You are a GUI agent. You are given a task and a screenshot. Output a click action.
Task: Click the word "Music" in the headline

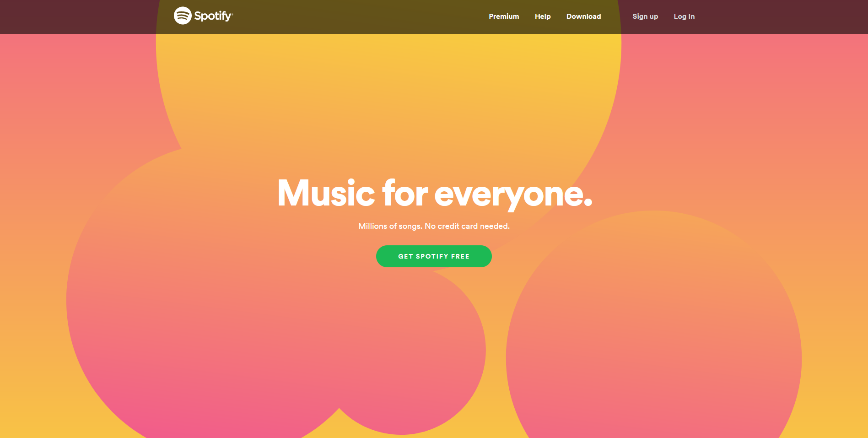[326, 193]
